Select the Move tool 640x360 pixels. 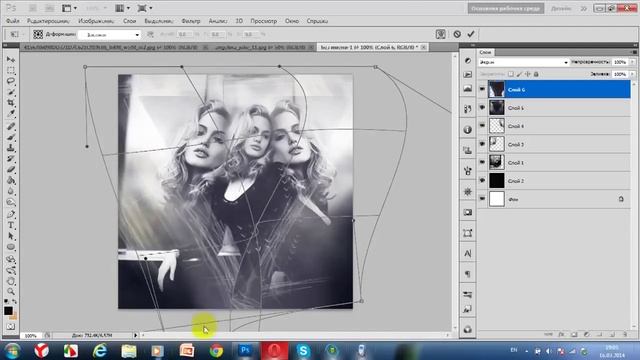[11, 60]
